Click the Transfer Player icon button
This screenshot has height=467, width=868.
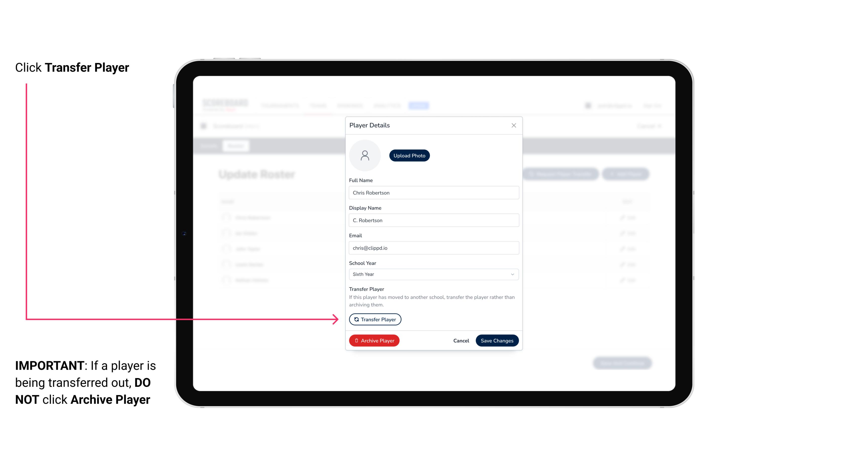tap(375, 319)
